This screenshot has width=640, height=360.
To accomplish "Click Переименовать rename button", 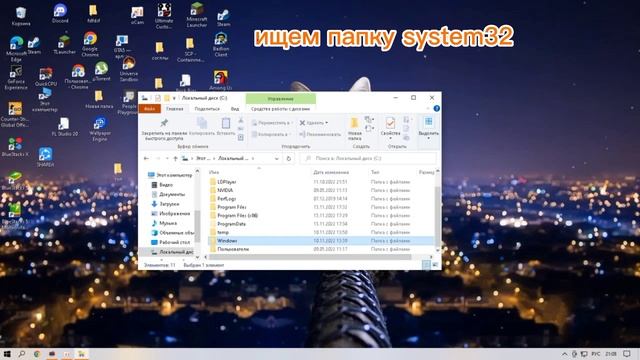I will click(x=320, y=134).
